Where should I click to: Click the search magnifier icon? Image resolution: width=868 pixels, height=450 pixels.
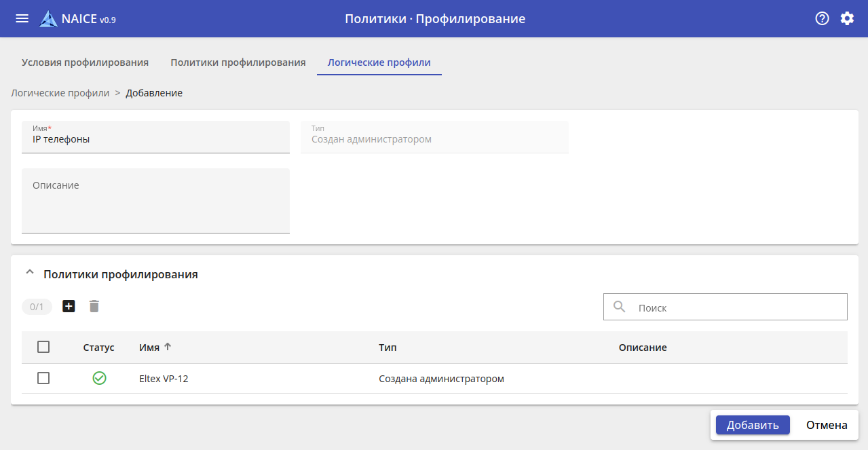pyautogui.click(x=619, y=307)
